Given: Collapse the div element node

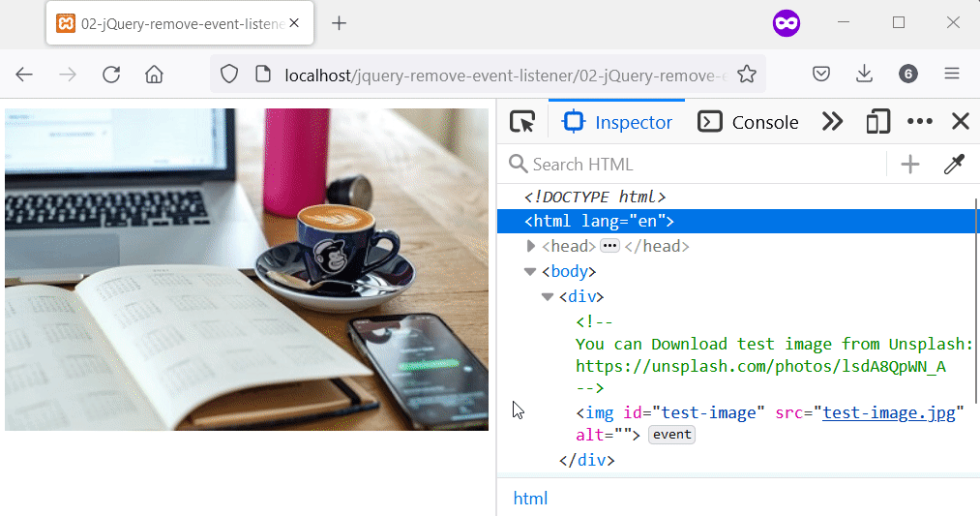Looking at the screenshot, I should click(x=548, y=297).
